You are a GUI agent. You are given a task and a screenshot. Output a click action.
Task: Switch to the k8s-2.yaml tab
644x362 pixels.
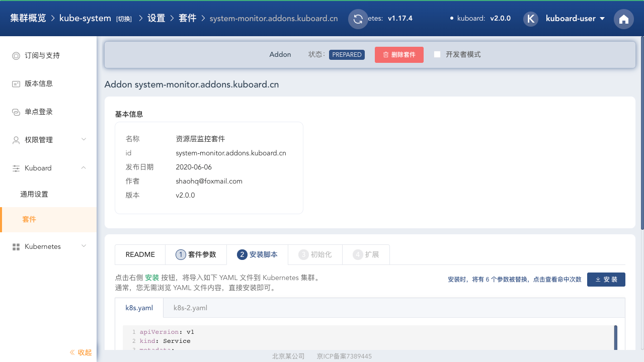(190, 308)
